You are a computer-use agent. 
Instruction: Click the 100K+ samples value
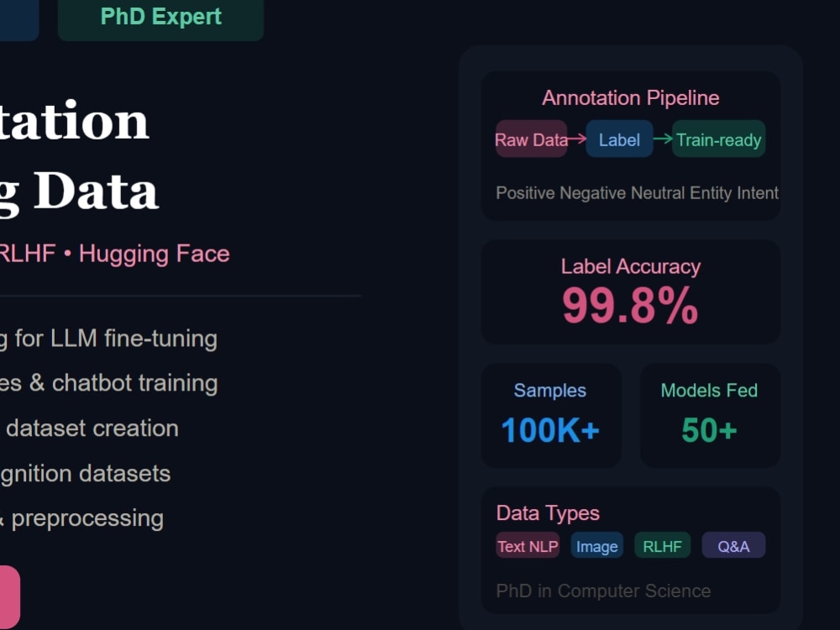tap(550, 430)
